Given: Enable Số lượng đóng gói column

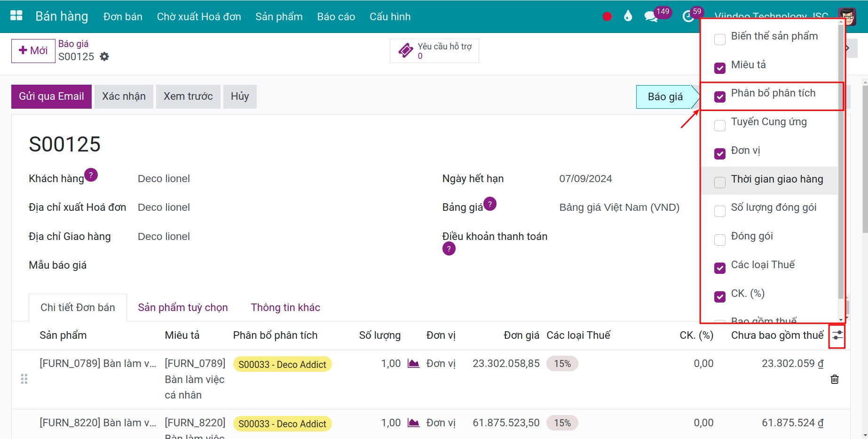Looking at the screenshot, I should pos(720,211).
